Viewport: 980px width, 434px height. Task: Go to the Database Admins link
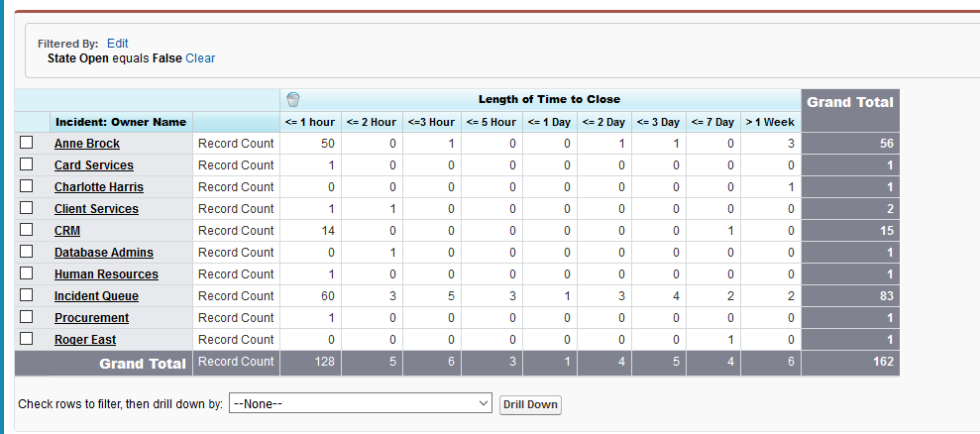coord(105,253)
